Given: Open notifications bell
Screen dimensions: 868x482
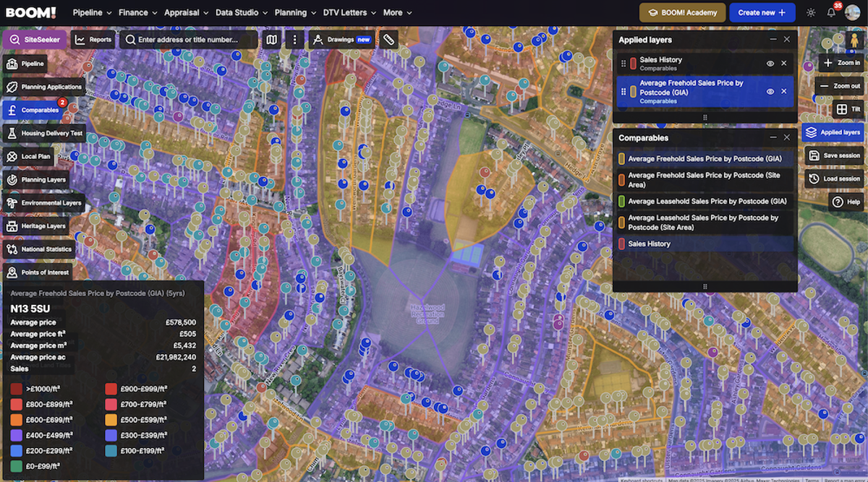Looking at the screenshot, I should [x=832, y=12].
